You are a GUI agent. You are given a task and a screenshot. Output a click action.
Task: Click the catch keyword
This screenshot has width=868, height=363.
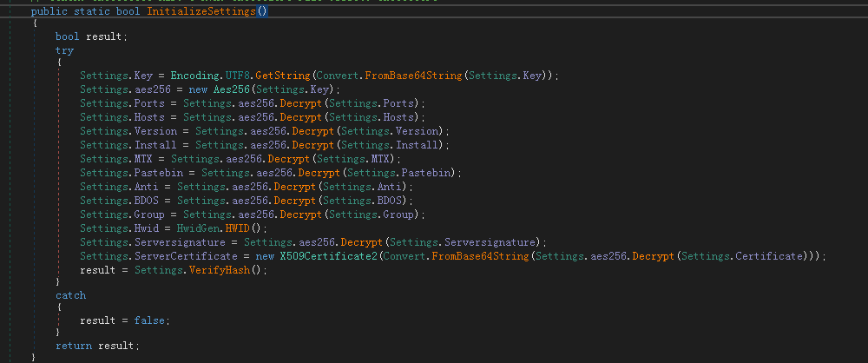coord(70,295)
